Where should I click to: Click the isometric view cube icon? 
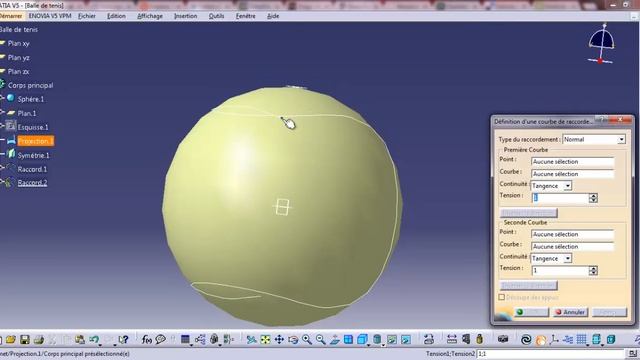(x=362, y=340)
